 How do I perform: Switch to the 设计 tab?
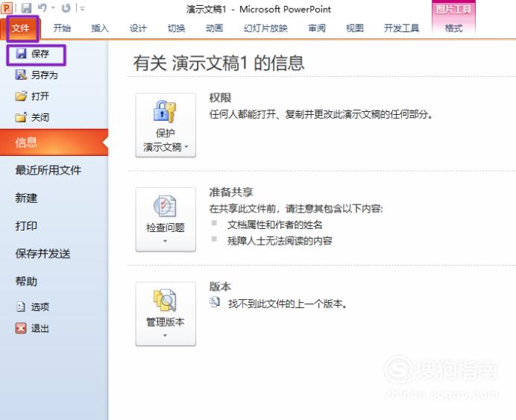coord(138,28)
